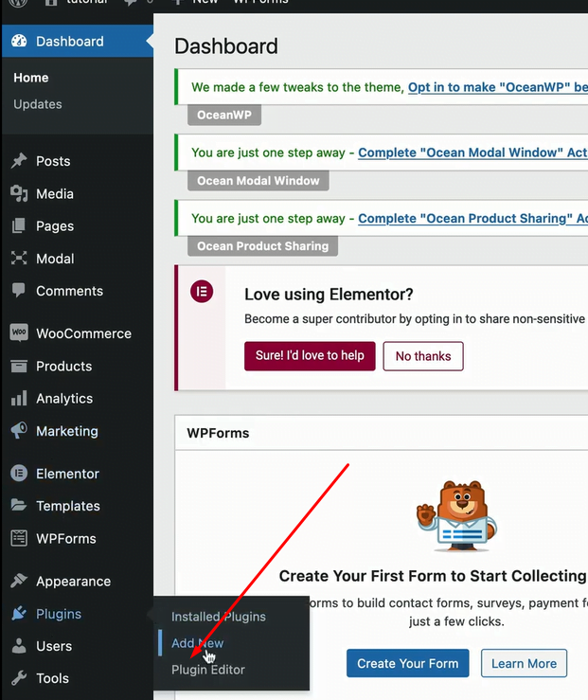Image resolution: width=588 pixels, height=700 pixels.
Task: Click the WPForms widget title
Action: tap(218, 433)
